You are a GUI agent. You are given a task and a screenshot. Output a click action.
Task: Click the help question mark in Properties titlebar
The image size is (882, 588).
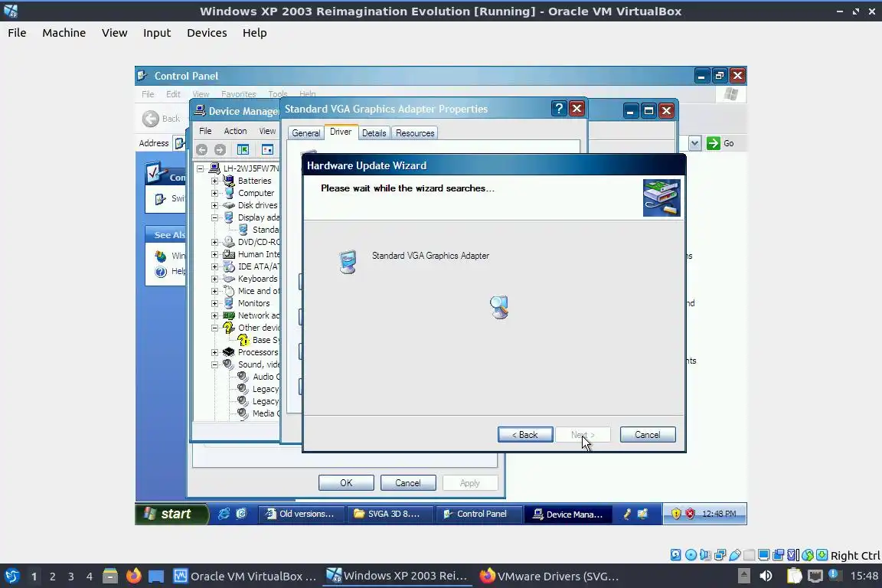[x=559, y=109]
